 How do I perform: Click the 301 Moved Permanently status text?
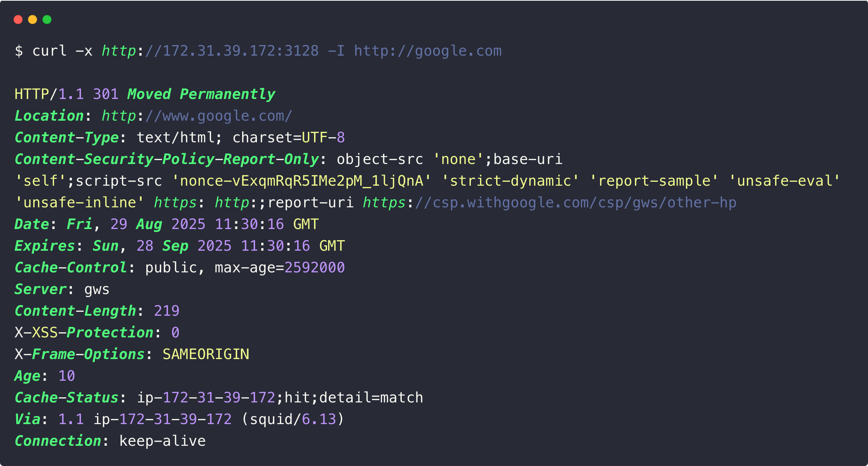click(184, 94)
